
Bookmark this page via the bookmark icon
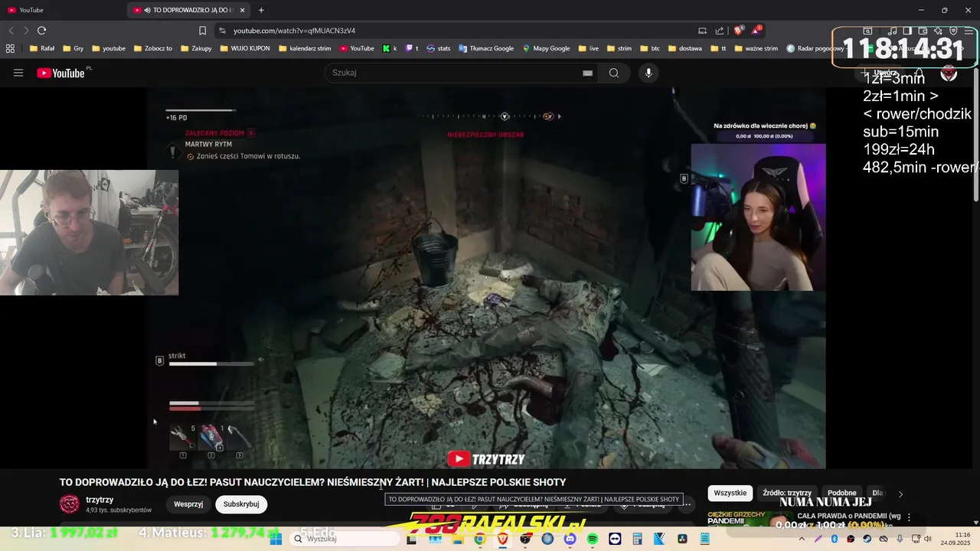coord(202,31)
